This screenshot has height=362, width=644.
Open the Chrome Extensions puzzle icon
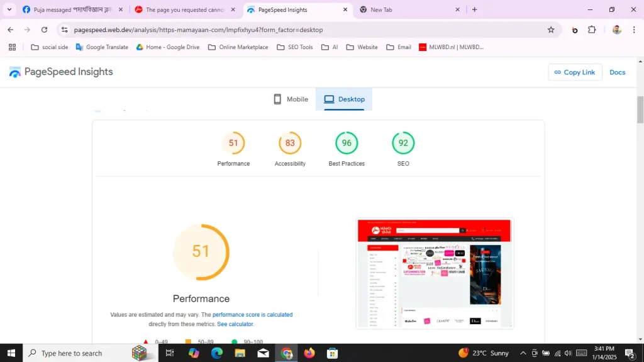point(592,30)
